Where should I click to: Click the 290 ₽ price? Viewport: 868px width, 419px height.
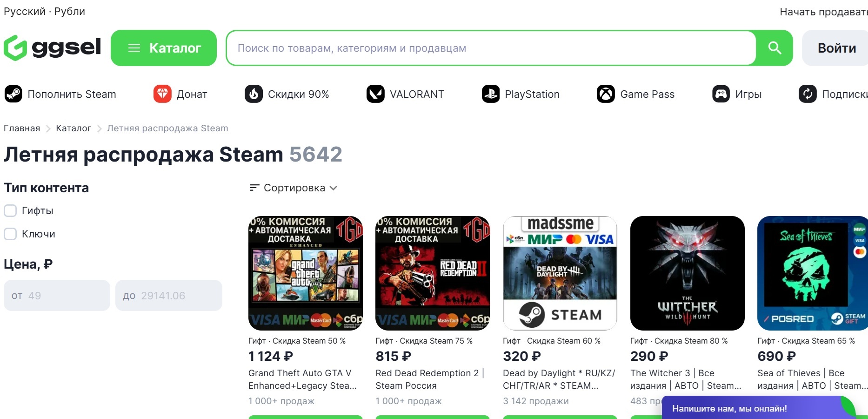[649, 356]
